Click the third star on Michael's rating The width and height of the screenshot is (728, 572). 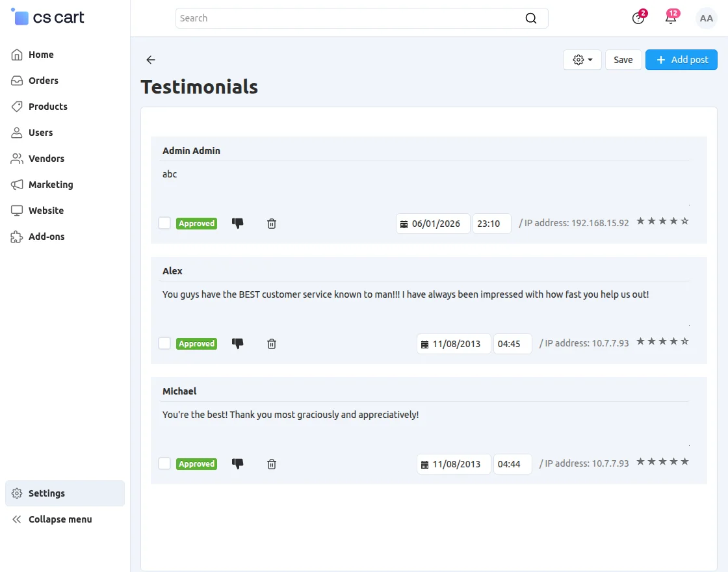point(662,461)
